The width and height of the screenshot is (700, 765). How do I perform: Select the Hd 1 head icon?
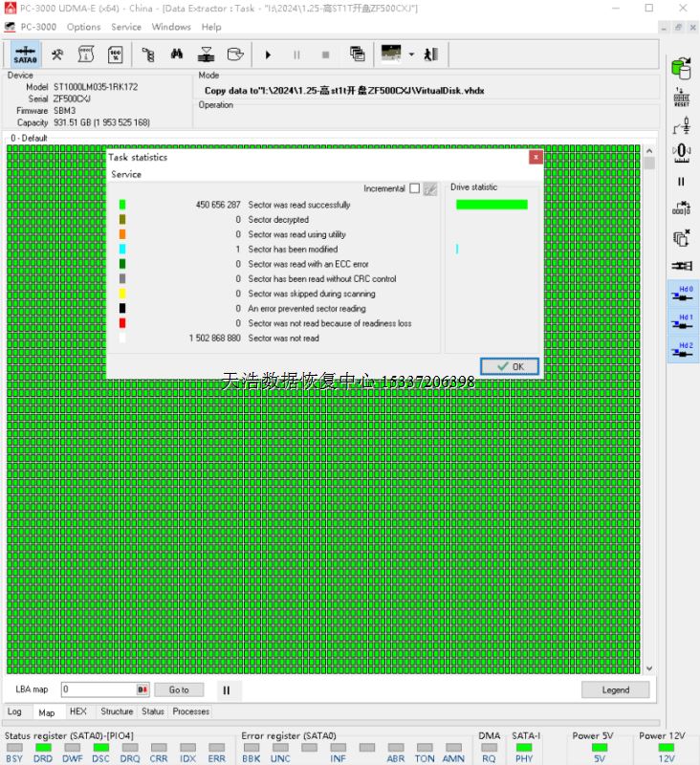tap(682, 322)
